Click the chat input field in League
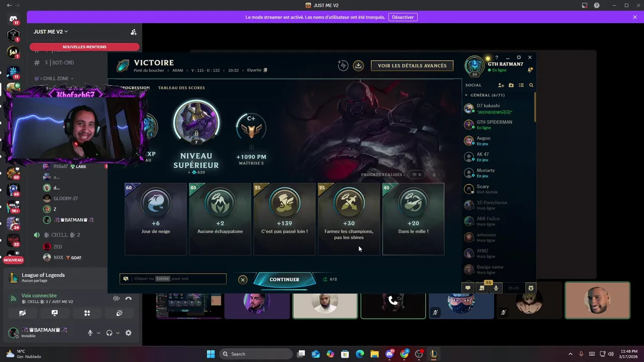644x362 pixels. click(x=173, y=279)
